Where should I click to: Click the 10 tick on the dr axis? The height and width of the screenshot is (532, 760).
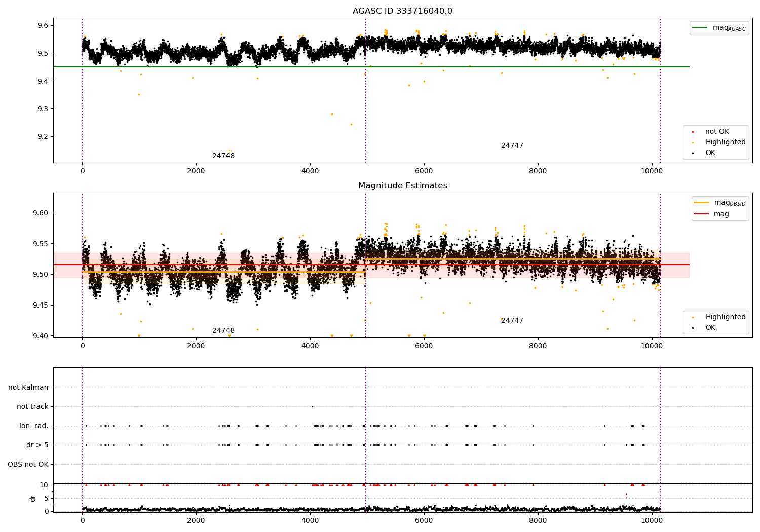(45, 485)
